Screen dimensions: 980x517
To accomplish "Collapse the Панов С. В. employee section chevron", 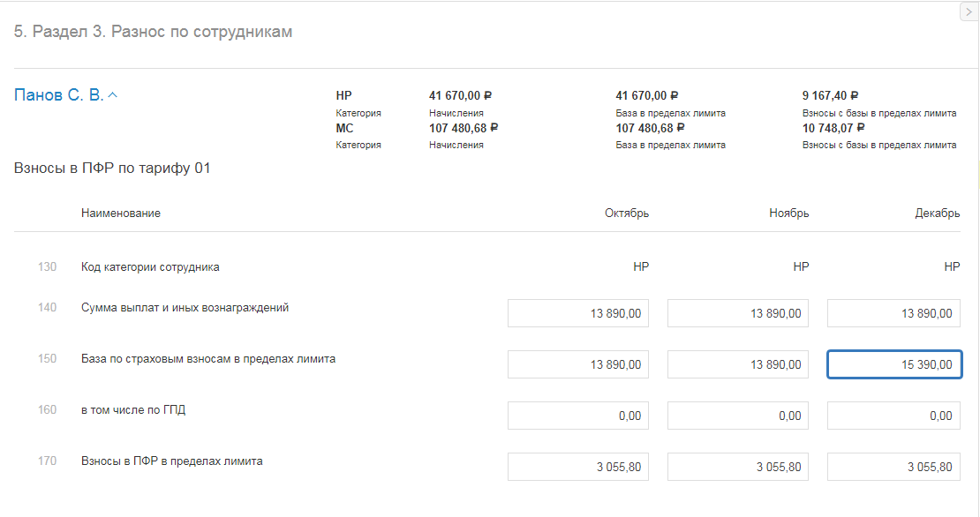I will [112, 95].
